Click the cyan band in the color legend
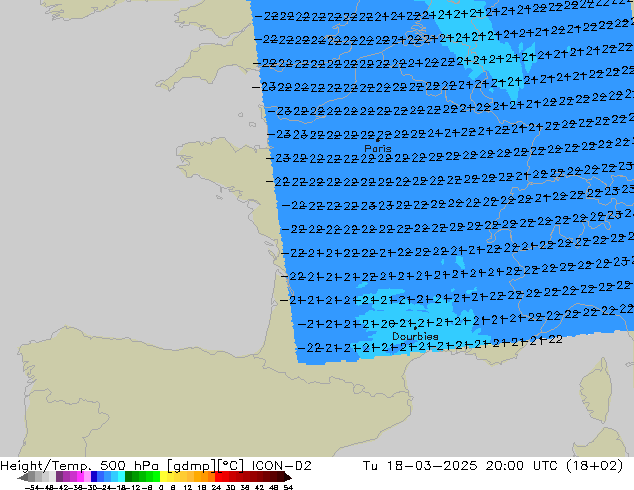The image size is (634, 490). point(116,477)
